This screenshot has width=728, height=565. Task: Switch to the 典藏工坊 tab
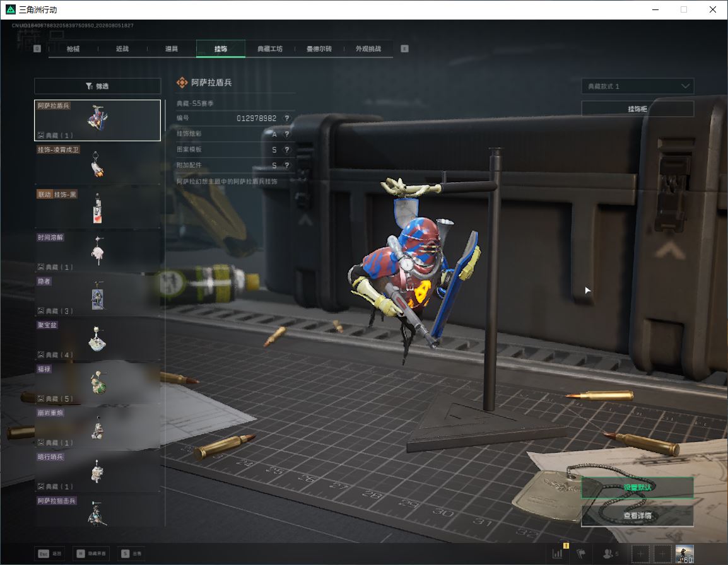coord(270,49)
